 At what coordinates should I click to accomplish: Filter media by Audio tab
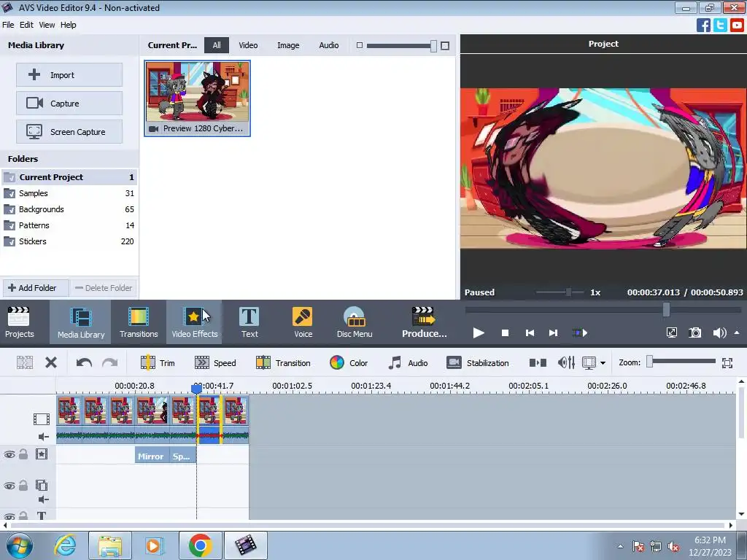point(329,45)
